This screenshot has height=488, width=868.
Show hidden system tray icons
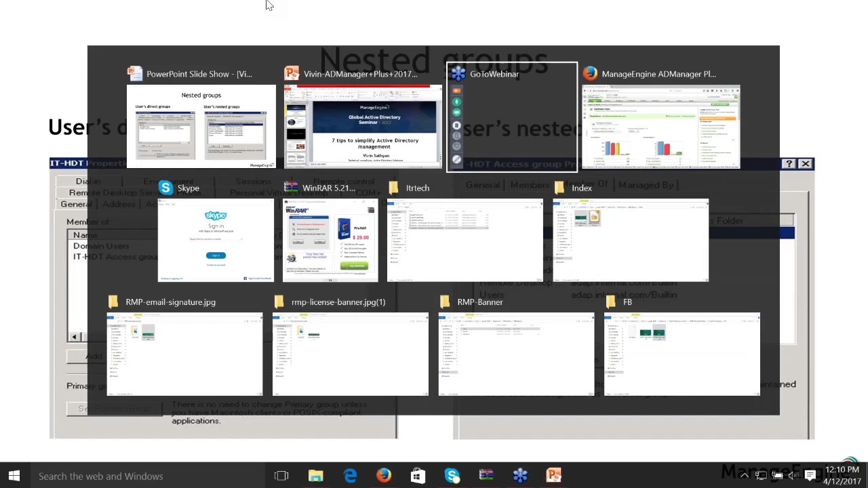pyautogui.click(x=745, y=476)
